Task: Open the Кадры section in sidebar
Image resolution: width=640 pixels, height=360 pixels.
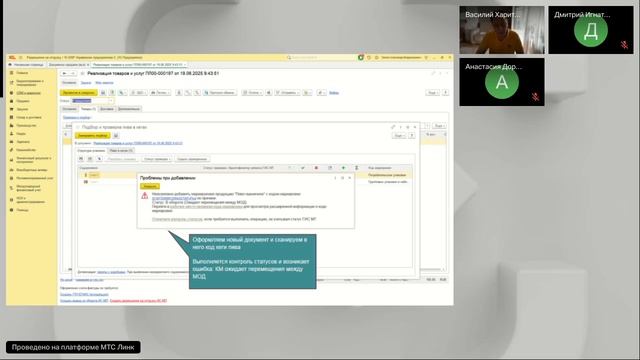Action: point(21,133)
